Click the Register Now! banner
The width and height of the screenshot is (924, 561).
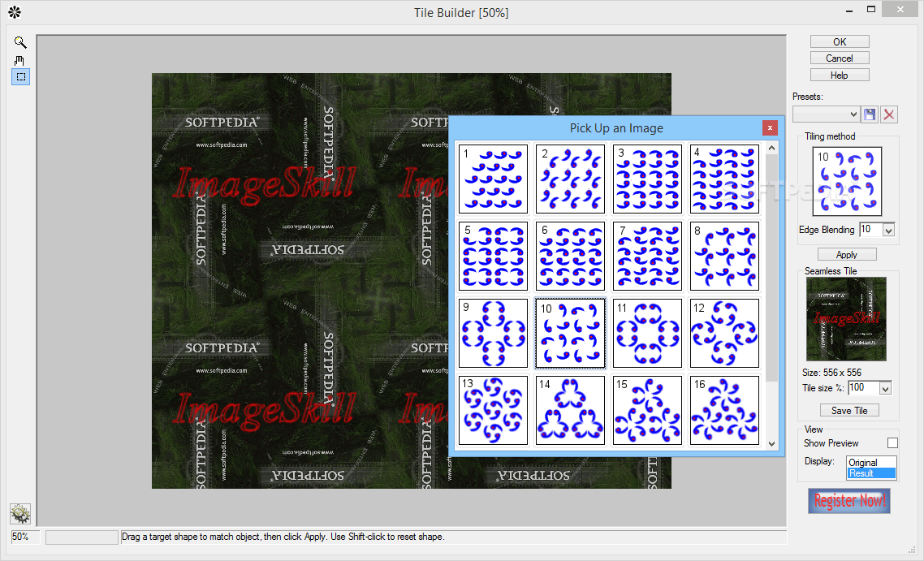[849, 501]
